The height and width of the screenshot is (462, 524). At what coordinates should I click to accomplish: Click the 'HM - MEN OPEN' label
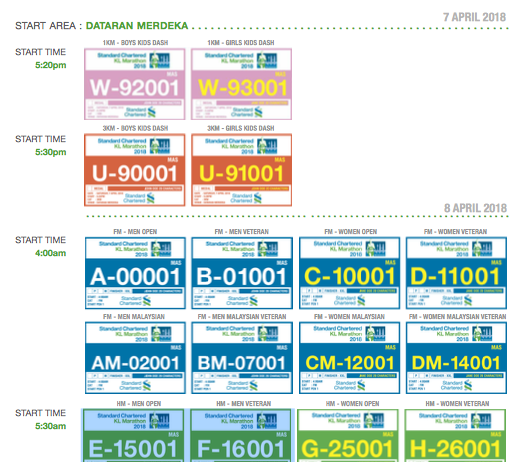pos(139,404)
